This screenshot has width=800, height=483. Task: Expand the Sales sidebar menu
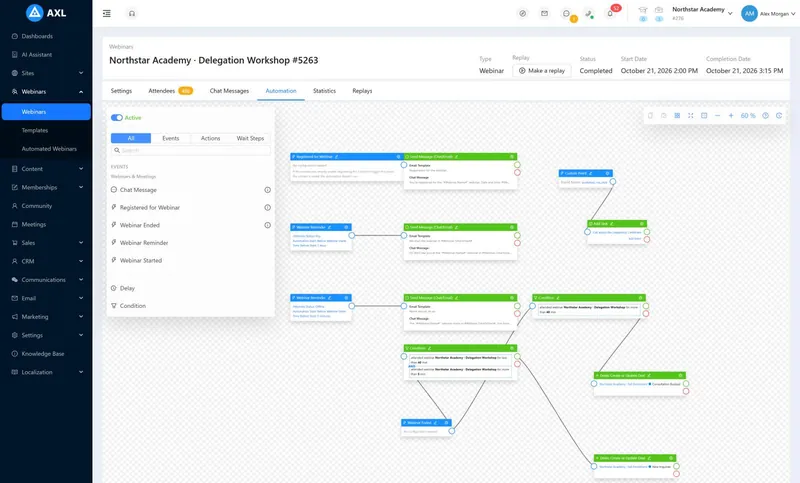[81, 243]
